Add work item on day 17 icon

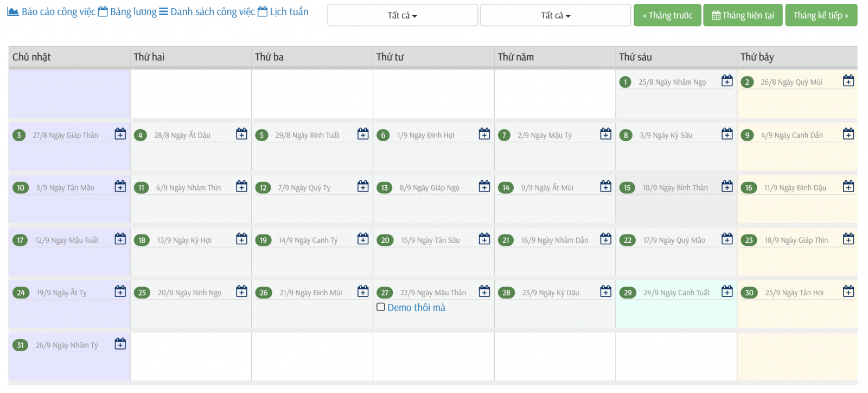(x=120, y=239)
